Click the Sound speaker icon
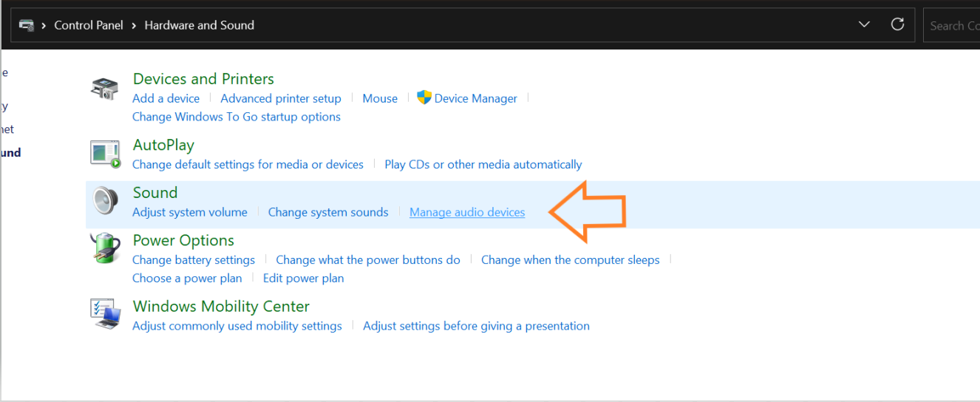Image resolution: width=980 pixels, height=402 pixels. [105, 200]
